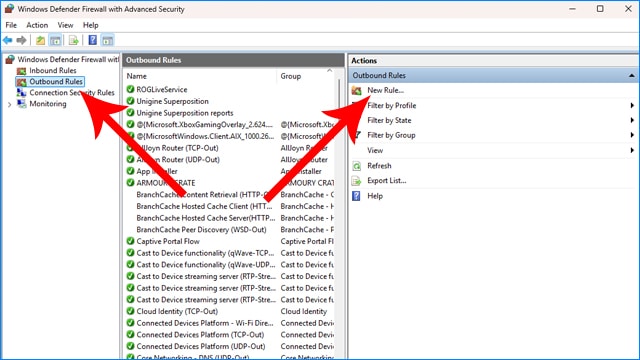This screenshot has height=360, width=640.
Task: Click the Refresh icon in Actions pane
Action: [356, 166]
